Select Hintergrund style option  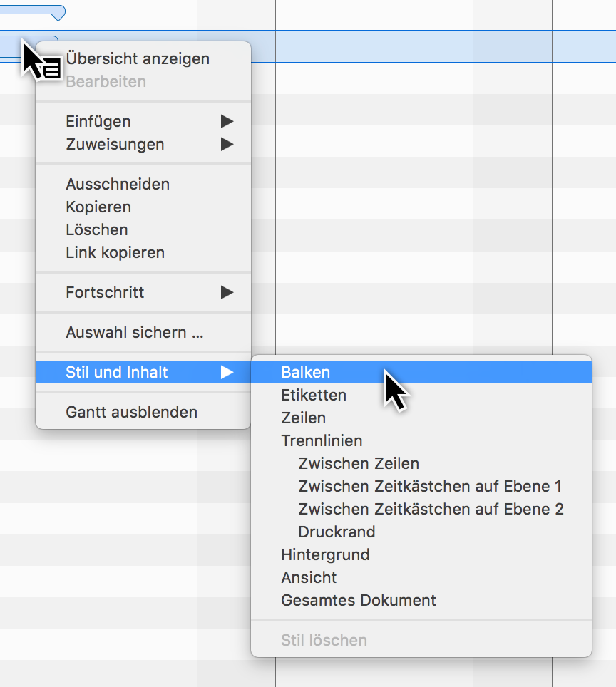(324, 554)
